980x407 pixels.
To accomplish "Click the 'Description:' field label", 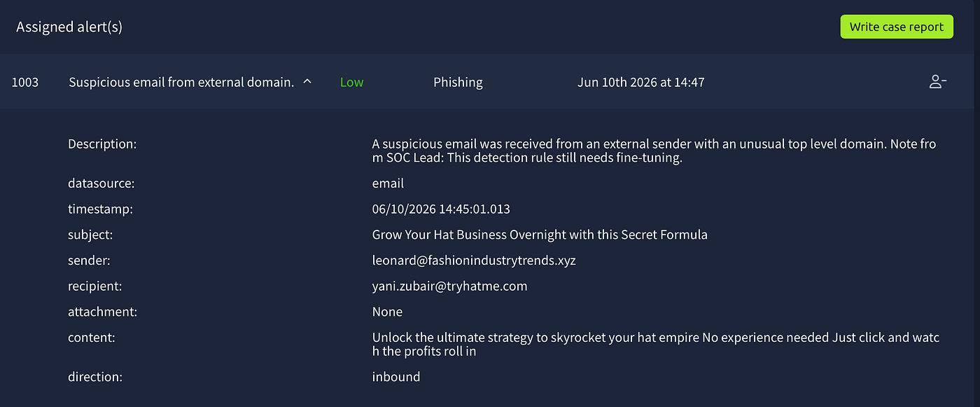I will [x=102, y=144].
